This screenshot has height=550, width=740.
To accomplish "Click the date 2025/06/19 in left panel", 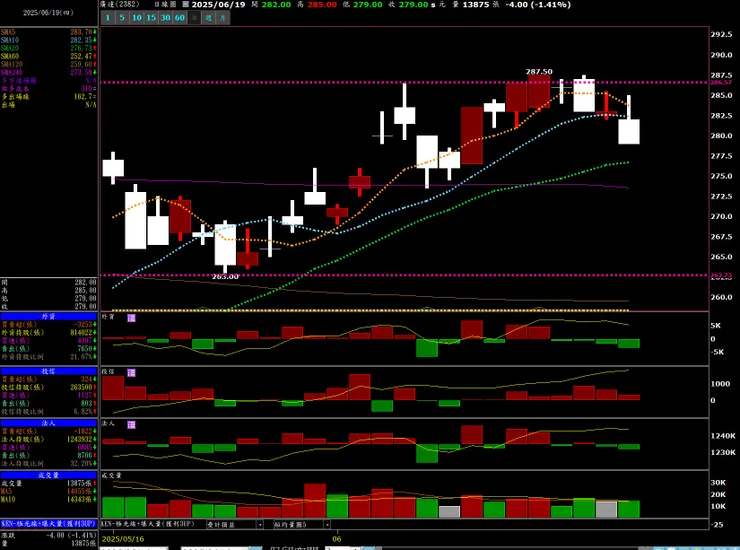I will (x=48, y=13).
